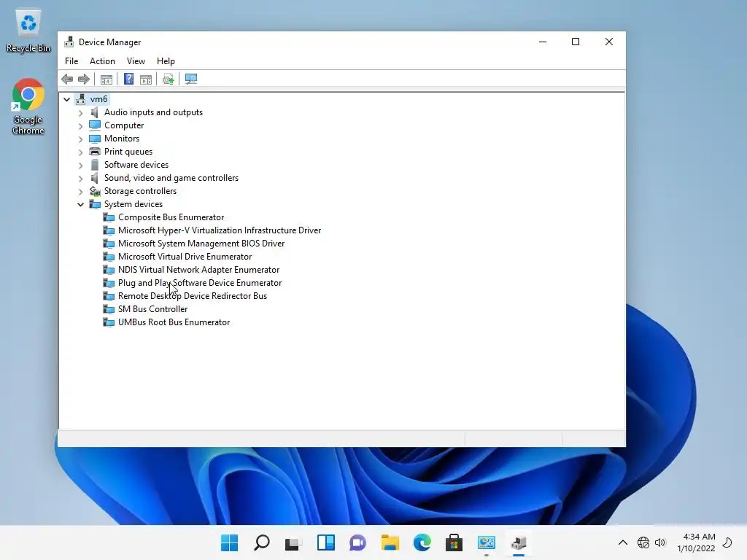The height and width of the screenshot is (560, 747).
Task: Expand Sound, video and game controllers
Action: click(x=80, y=178)
